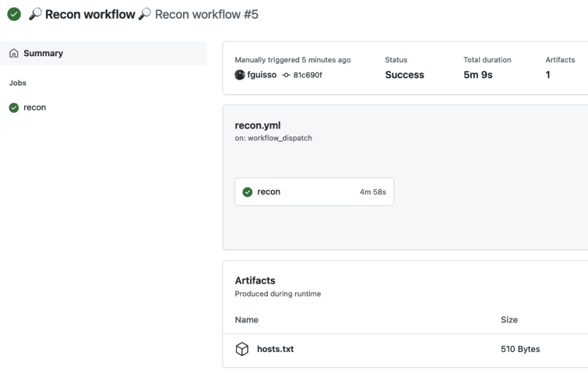Click the commit icon beside 81c690f
Viewport: 588px width, 370px height.
click(x=286, y=75)
